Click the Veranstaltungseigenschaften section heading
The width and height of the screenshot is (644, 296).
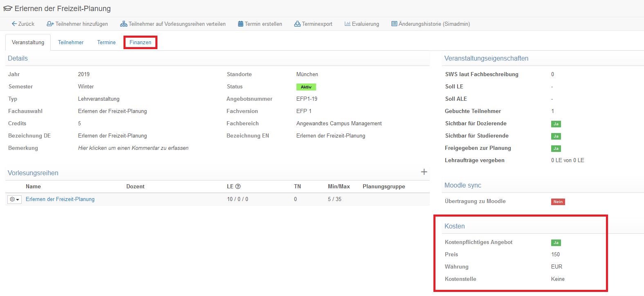point(486,58)
